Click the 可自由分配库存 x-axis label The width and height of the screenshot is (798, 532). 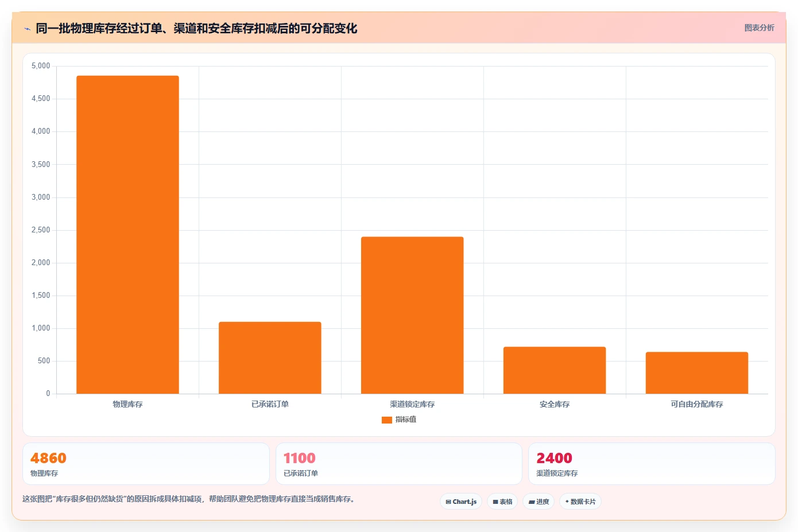click(697, 405)
